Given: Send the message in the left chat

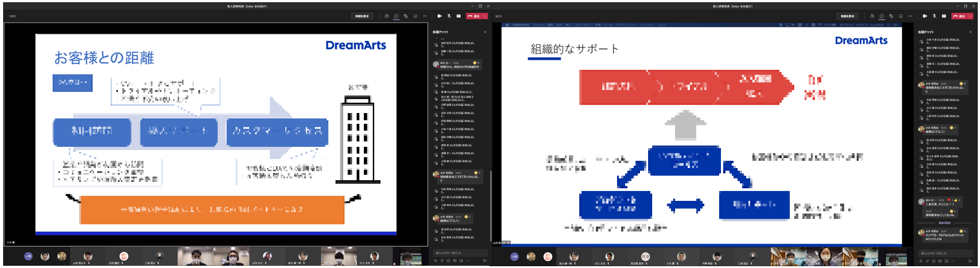Looking at the screenshot, I should pos(485,261).
